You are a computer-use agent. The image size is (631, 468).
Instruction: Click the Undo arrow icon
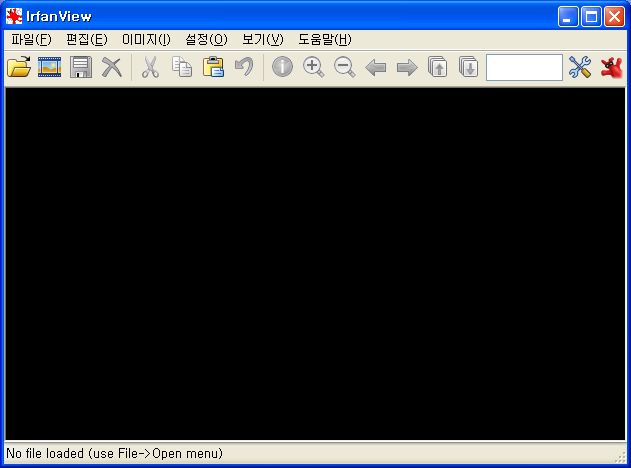(244, 67)
